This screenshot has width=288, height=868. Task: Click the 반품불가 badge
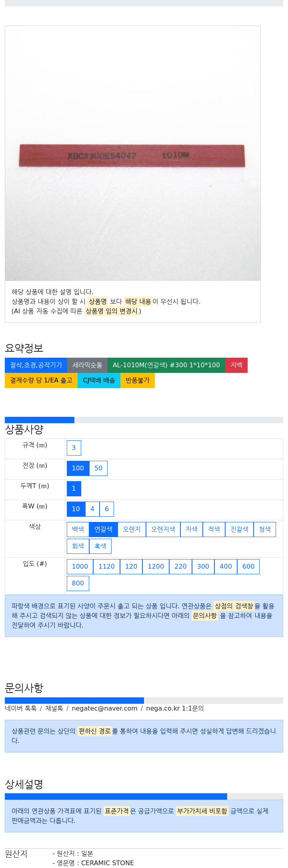[x=138, y=380]
